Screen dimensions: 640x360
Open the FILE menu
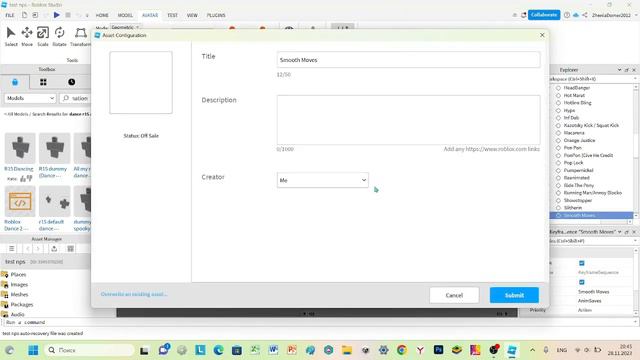pyautogui.click(x=10, y=15)
